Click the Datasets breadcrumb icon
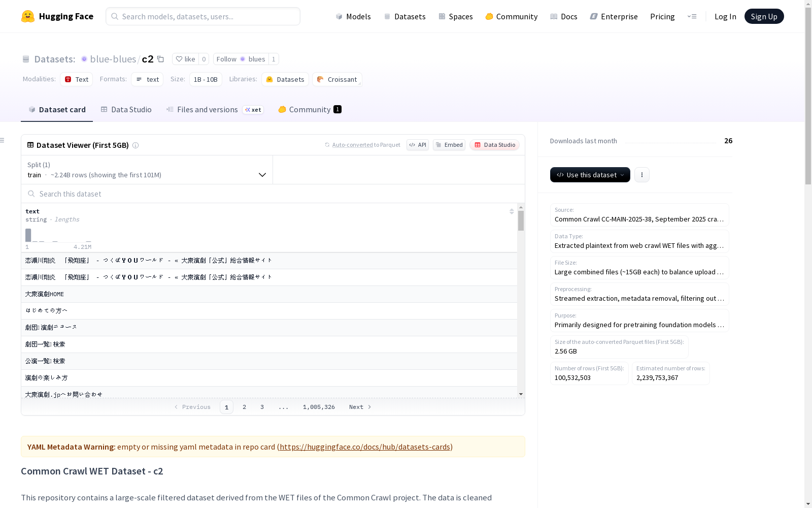812x508 pixels. [26, 59]
